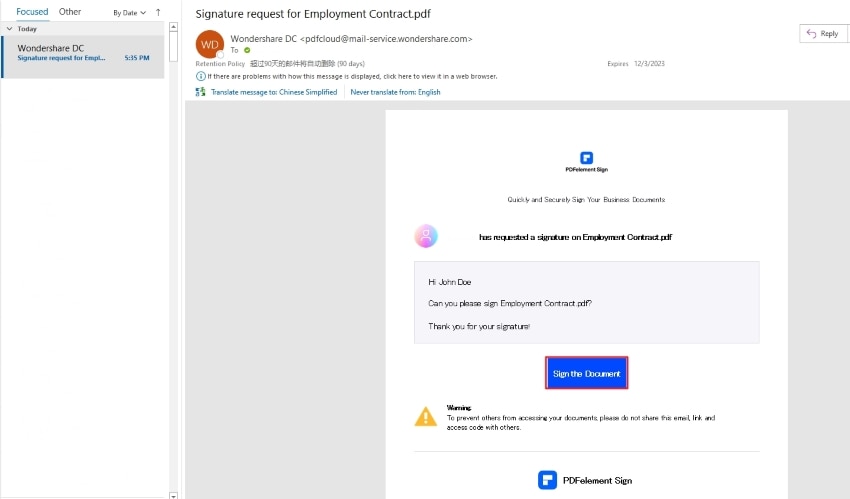Click the message list scrollbar thumb
This screenshot has width=850, height=499.
pos(173,47)
